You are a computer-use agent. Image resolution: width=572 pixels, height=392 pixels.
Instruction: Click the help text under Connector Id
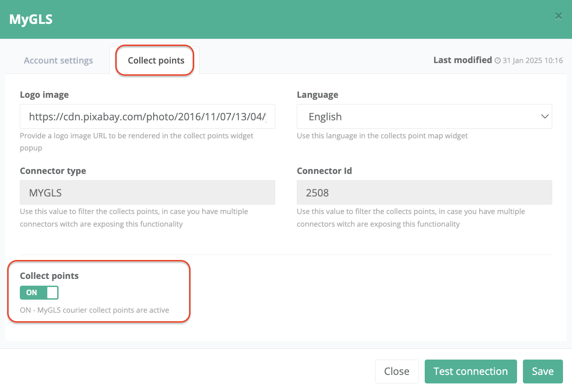point(411,218)
